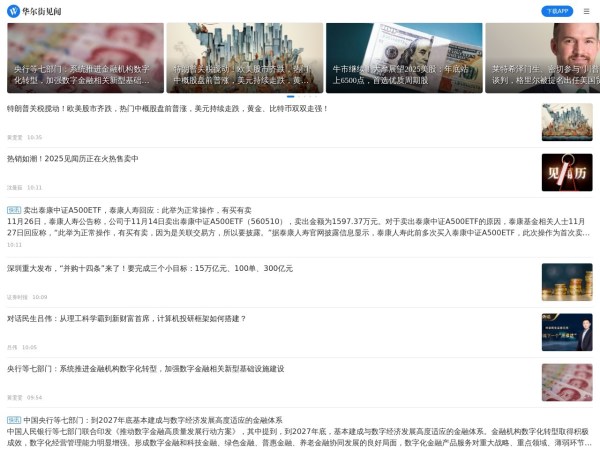Click the 见闻历 thumbnail image

(566, 172)
